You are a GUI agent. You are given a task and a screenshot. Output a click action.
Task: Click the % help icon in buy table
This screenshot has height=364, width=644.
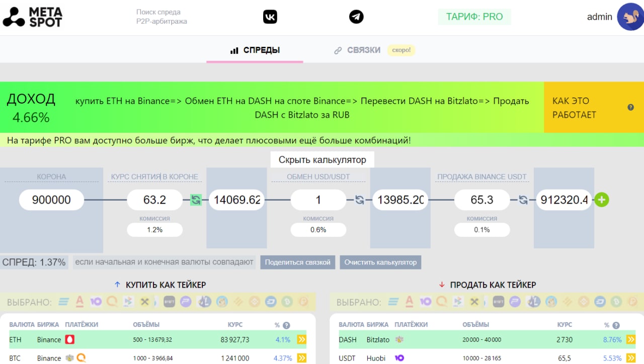click(x=286, y=325)
